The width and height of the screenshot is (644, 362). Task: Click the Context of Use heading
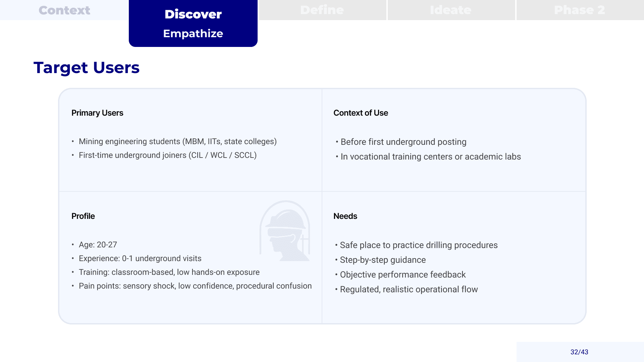361,113
